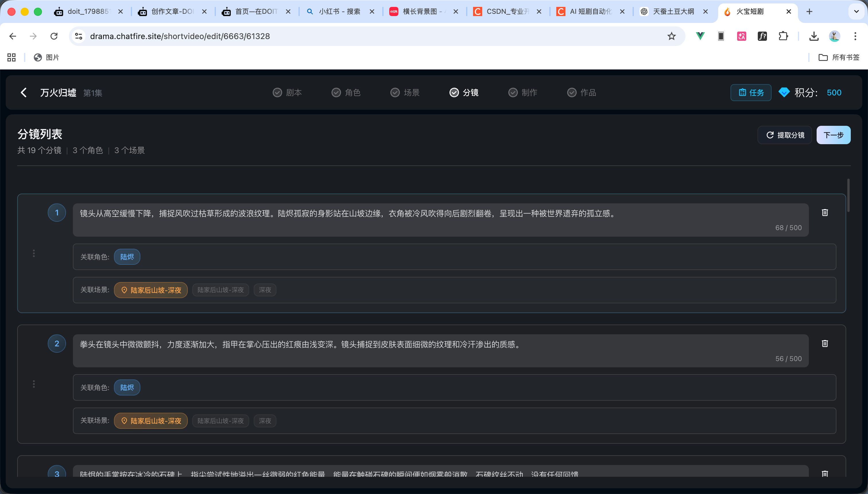Viewport: 868px width, 494px height.
Task: Click the 提取分镜 button
Action: coord(784,135)
